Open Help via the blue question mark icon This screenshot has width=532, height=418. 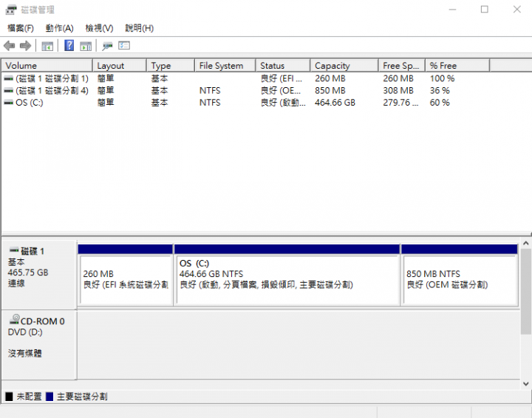point(69,45)
